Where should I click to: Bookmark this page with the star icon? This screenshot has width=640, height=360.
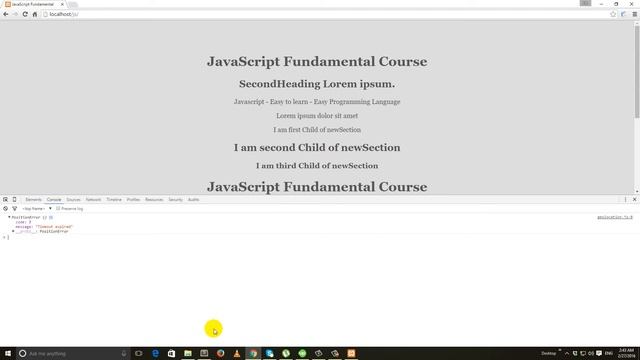tap(613, 14)
